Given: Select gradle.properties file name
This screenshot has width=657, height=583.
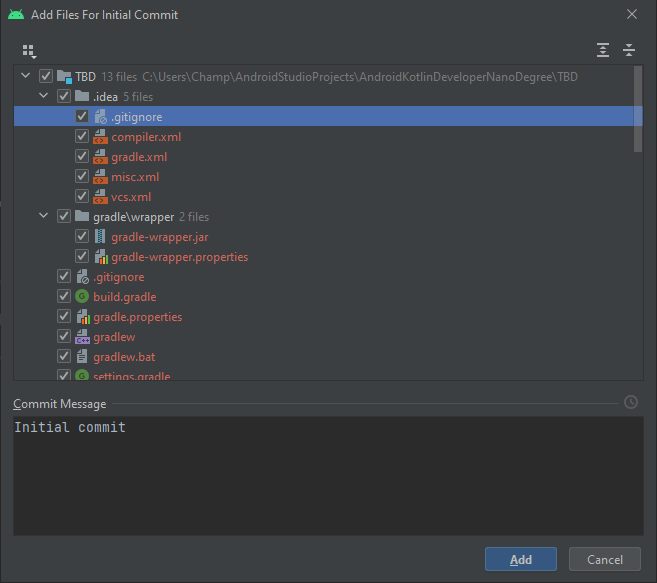Looking at the screenshot, I should coord(138,317).
